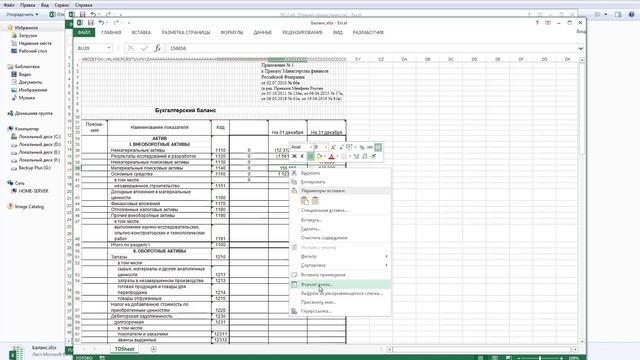Open Image Catalog in Explorer sidebar
This screenshot has height=360, width=640.
point(29,207)
